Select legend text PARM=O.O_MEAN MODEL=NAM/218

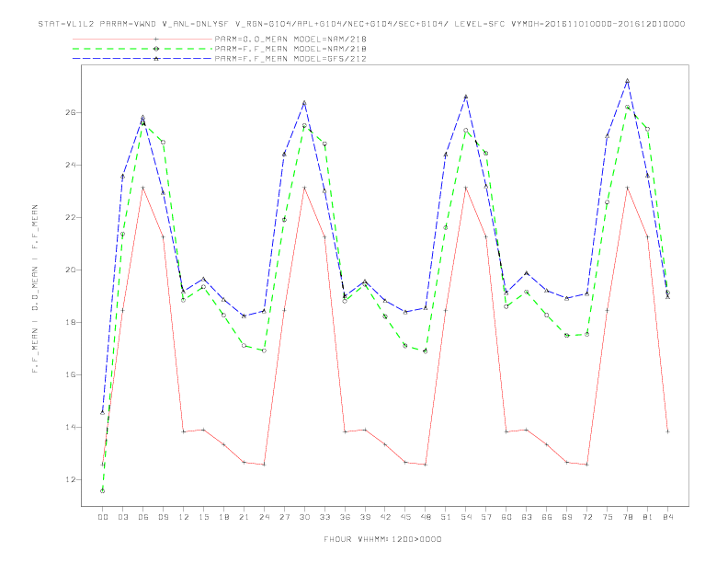click(290, 39)
